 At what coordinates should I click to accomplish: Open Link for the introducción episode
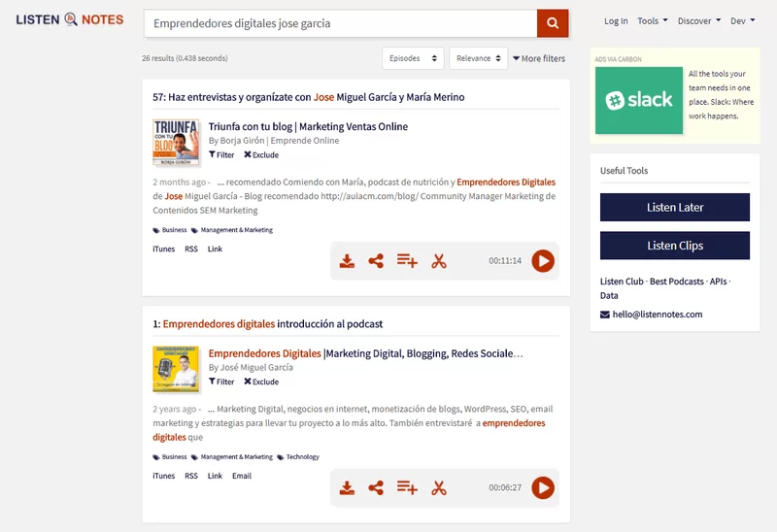(x=215, y=476)
